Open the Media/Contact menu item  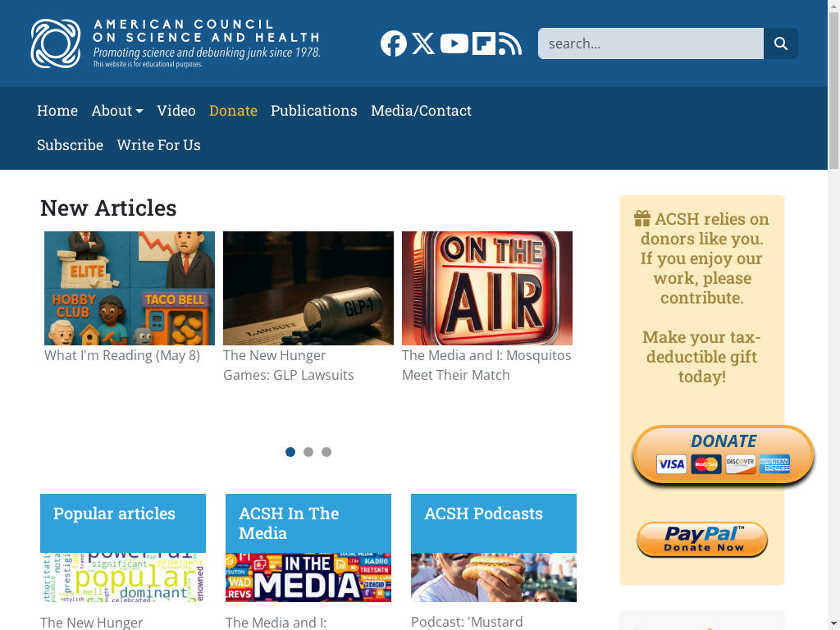tap(421, 111)
